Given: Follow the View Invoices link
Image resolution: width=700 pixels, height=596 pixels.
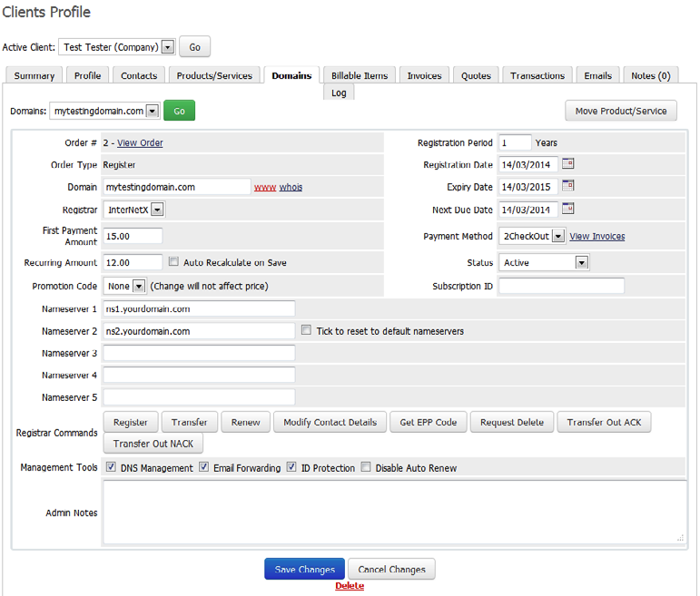Looking at the screenshot, I should pos(596,236).
